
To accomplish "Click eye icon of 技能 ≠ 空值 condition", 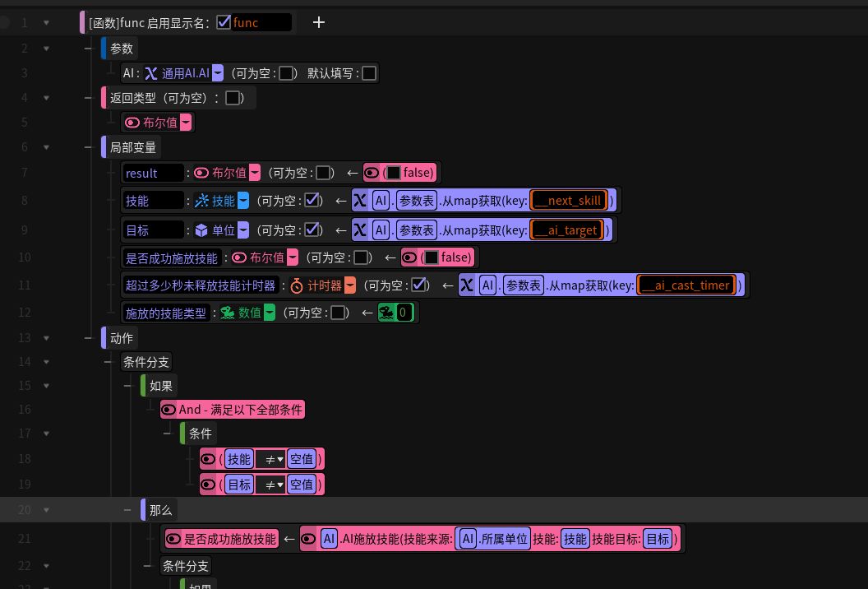I will (x=208, y=459).
